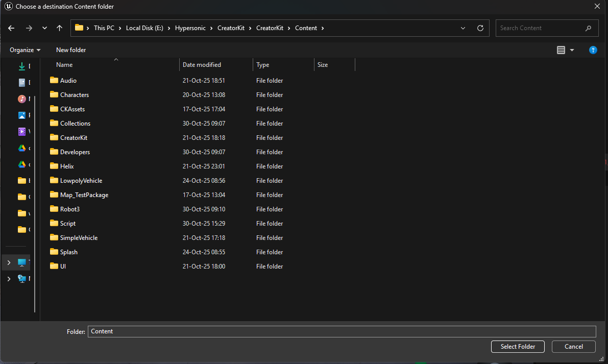
Task: Open the Organize menu
Action: click(x=25, y=50)
